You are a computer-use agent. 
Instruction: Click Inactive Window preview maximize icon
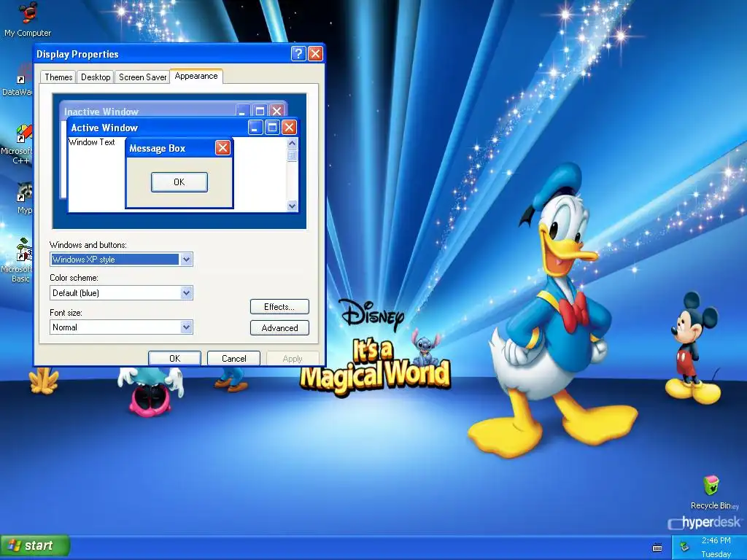click(260, 111)
